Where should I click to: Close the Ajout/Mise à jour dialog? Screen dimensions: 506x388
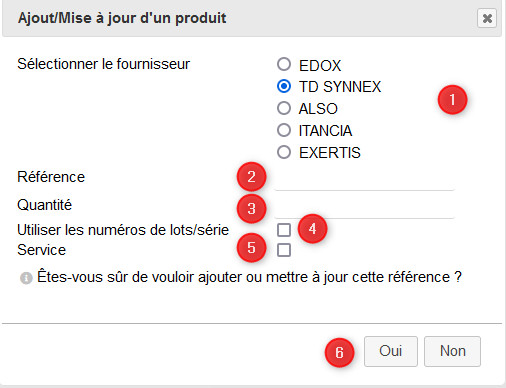click(x=487, y=18)
